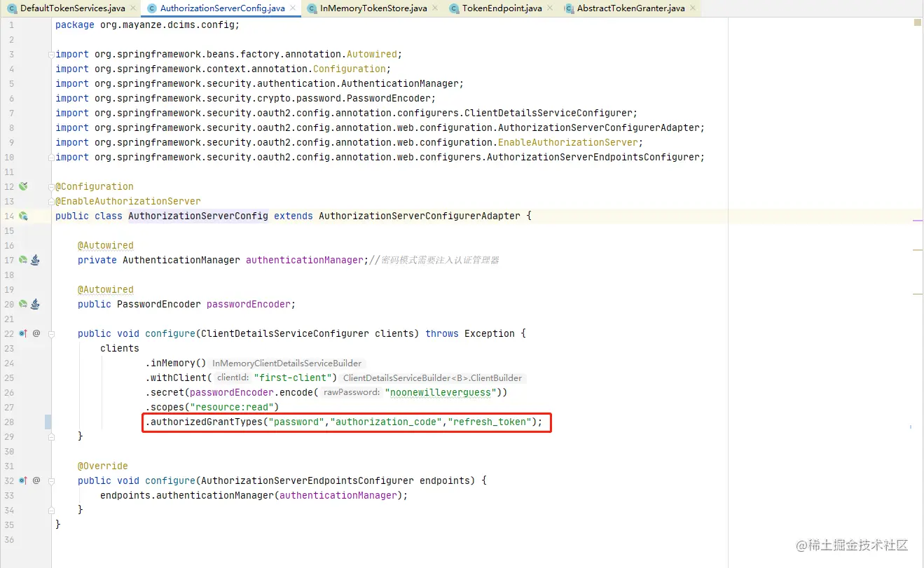Screen dimensions: 924x568
Task: Click the "authorization_code" string literal
Action: coord(386,422)
